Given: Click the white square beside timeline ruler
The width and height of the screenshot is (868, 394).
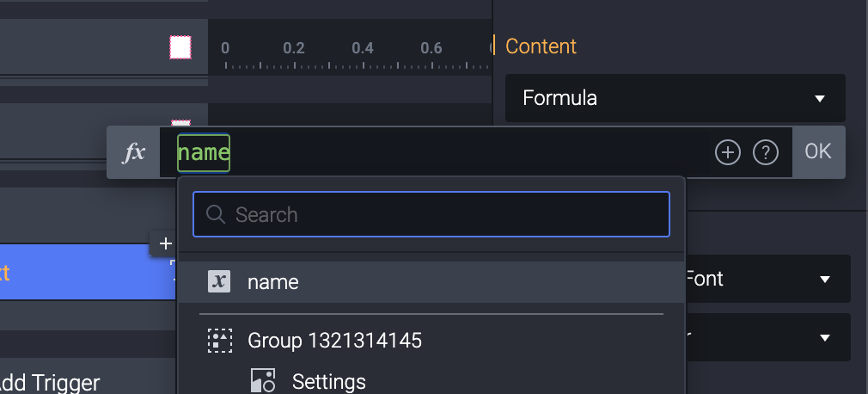Looking at the screenshot, I should pos(180,47).
